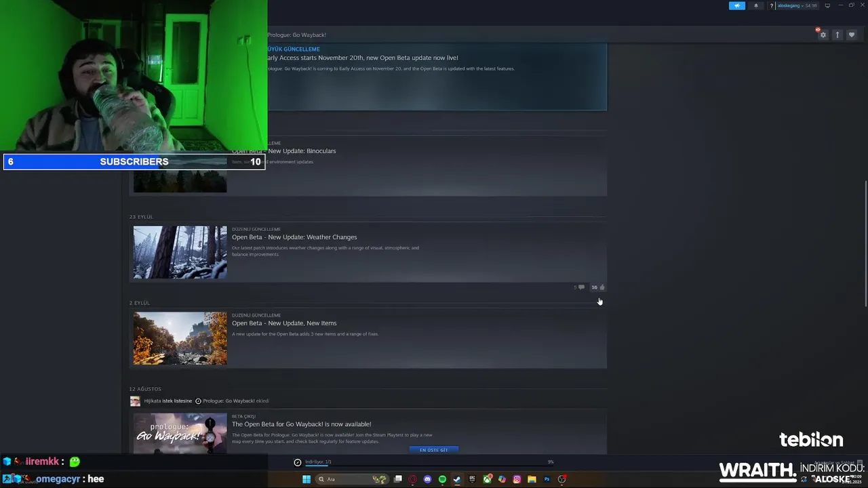Click Prologue: Go Wayback! header title

click(x=296, y=35)
